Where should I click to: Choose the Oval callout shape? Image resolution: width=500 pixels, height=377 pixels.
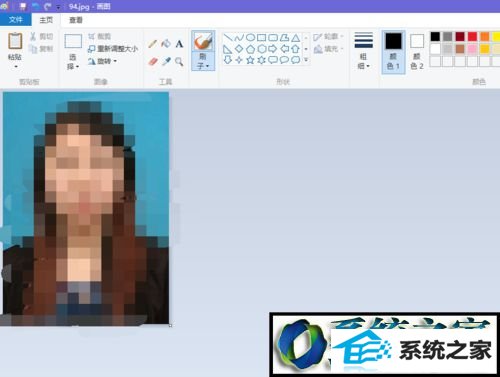[284, 60]
